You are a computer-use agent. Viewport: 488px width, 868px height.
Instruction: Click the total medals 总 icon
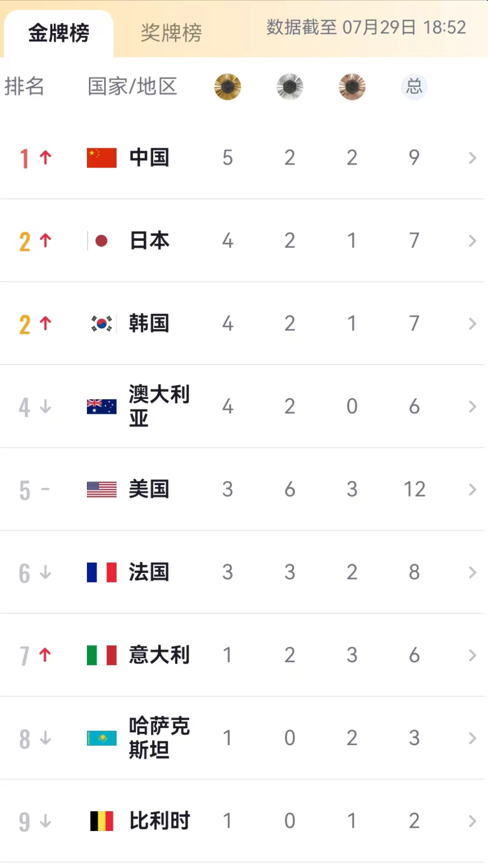tap(414, 87)
